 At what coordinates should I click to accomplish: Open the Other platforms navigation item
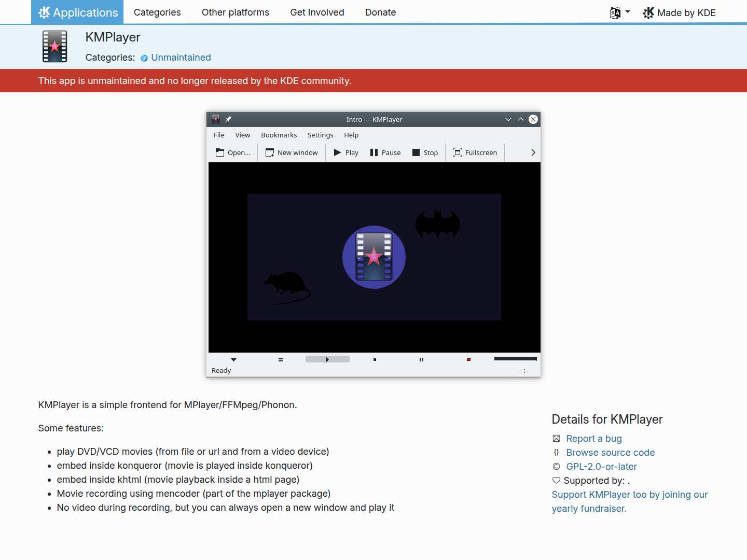tap(236, 12)
